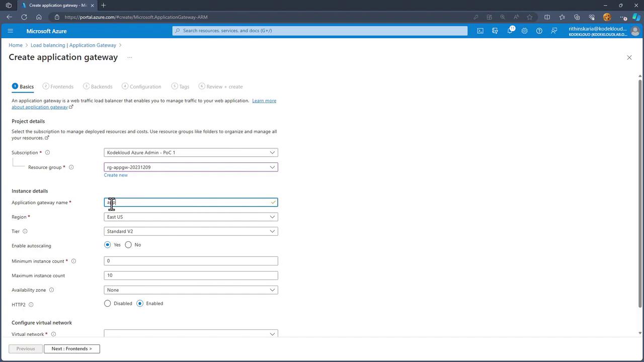
Task: Refresh the page with the browser reload icon
Action: (24, 17)
